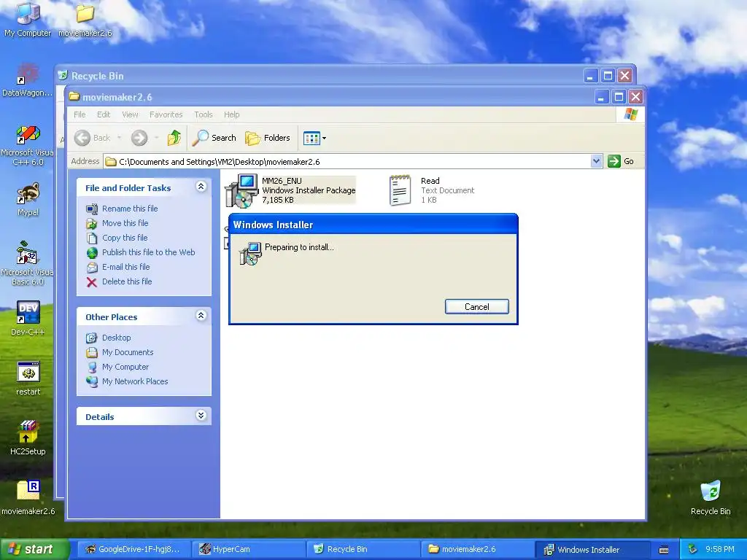747x560 pixels.
Task: Select the MM26_ENU installer package file
Action: click(x=290, y=190)
